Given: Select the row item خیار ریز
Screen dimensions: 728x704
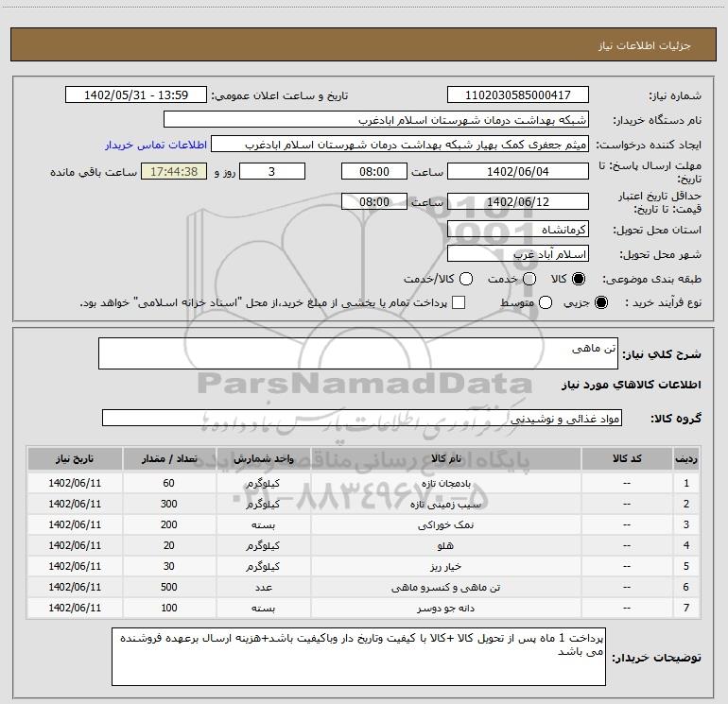Looking at the screenshot, I should 445,566.
